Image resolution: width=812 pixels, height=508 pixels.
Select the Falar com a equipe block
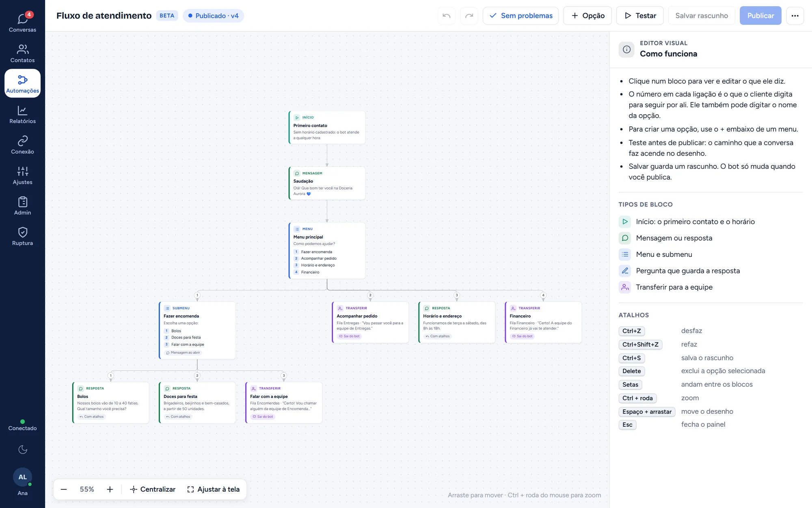click(284, 402)
